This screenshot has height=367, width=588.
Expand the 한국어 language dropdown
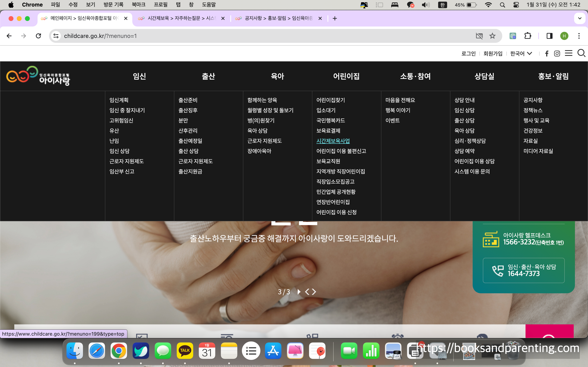click(521, 53)
